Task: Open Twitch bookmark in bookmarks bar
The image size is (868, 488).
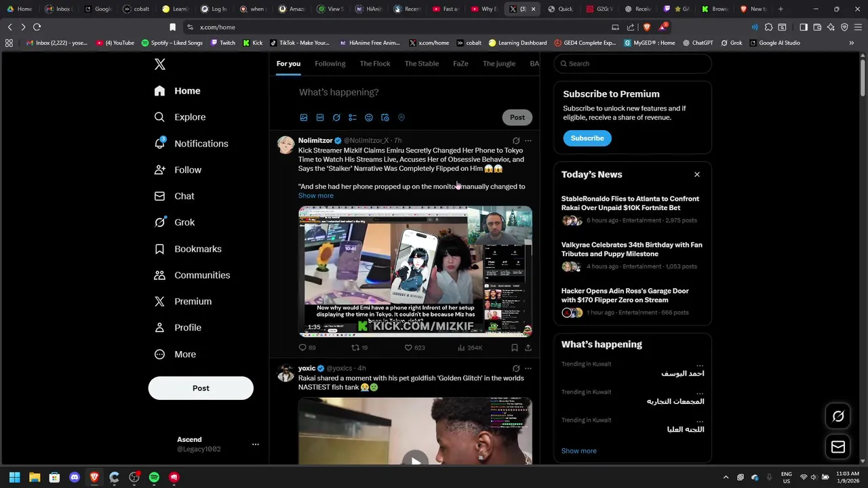Action: click(x=223, y=43)
